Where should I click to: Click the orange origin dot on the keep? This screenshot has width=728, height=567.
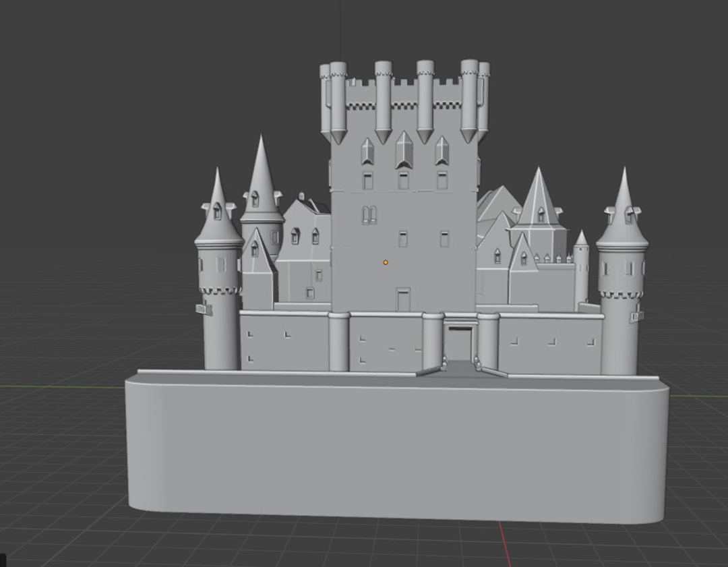(386, 262)
